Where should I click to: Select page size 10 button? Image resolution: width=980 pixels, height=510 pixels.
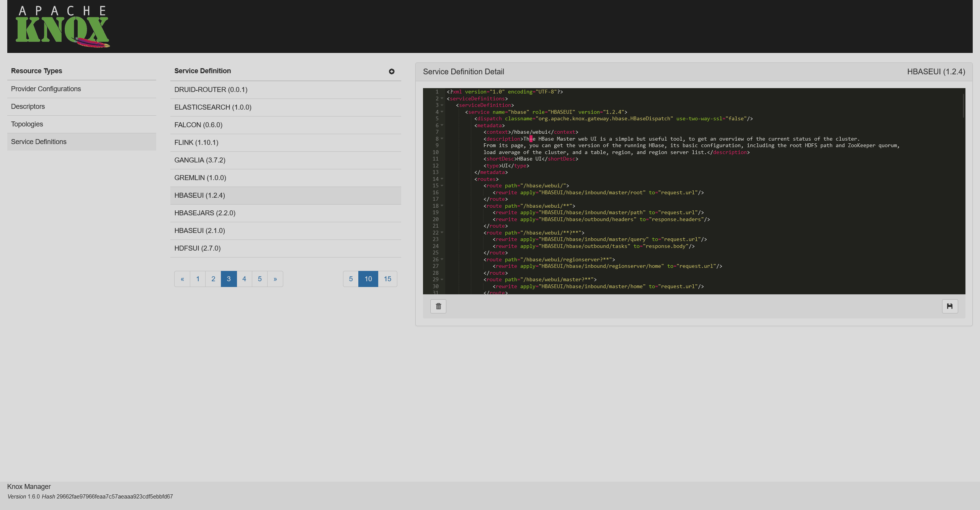(x=368, y=279)
